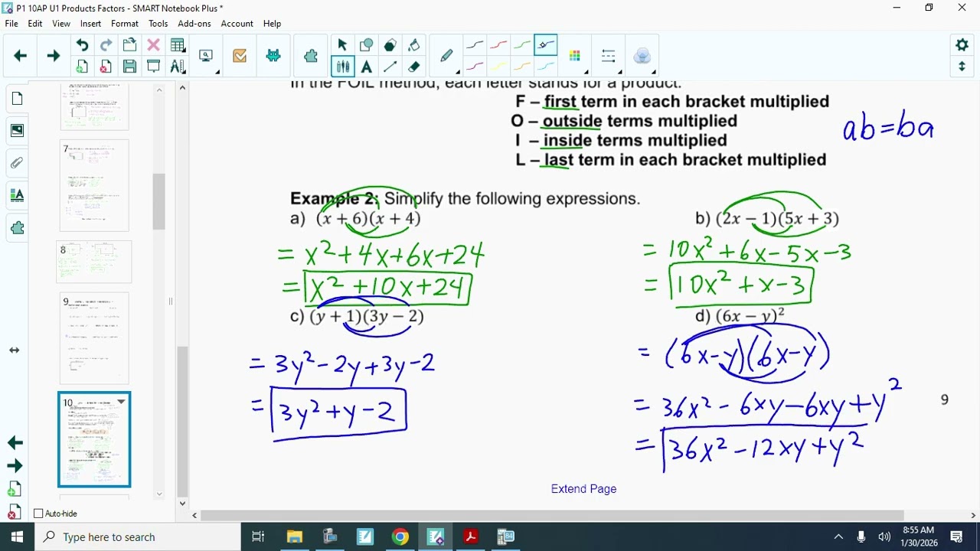
Task: Delete the current page from the toolbar
Action: point(106,67)
